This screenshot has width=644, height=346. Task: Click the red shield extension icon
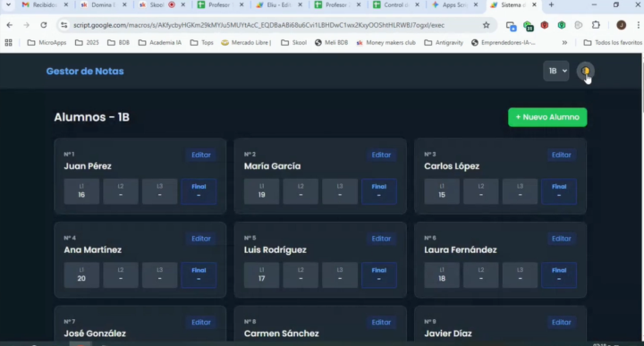coord(545,25)
